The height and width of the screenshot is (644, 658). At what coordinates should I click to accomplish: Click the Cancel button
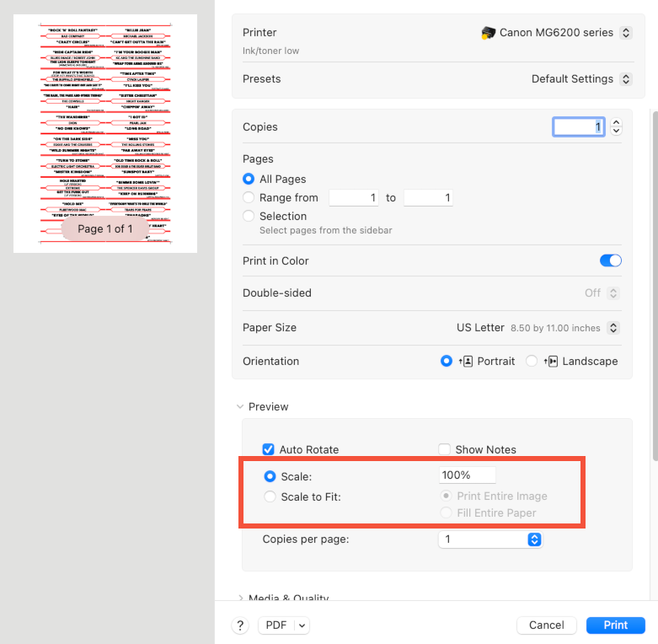tap(546, 625)
